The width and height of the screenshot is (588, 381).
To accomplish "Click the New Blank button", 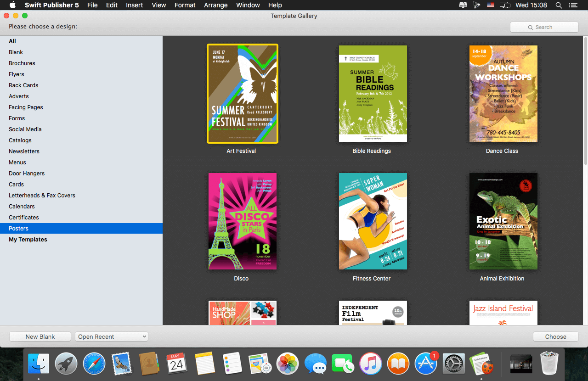I will click(x=40, y=336).
